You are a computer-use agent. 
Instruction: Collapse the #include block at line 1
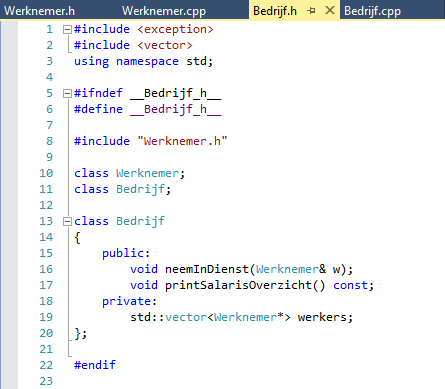[x=67, y=30]
